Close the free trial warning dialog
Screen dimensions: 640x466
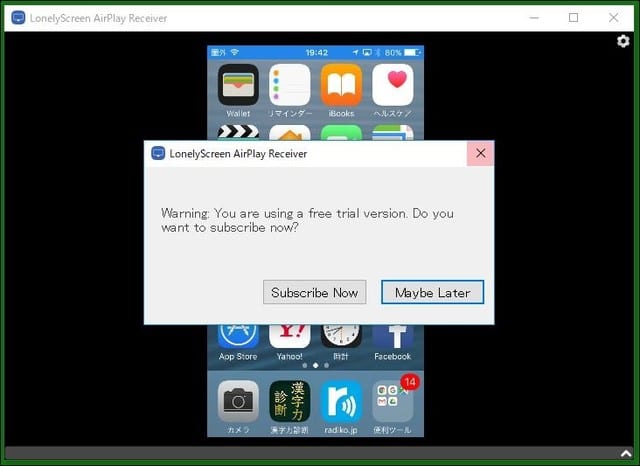pos(480,154)
